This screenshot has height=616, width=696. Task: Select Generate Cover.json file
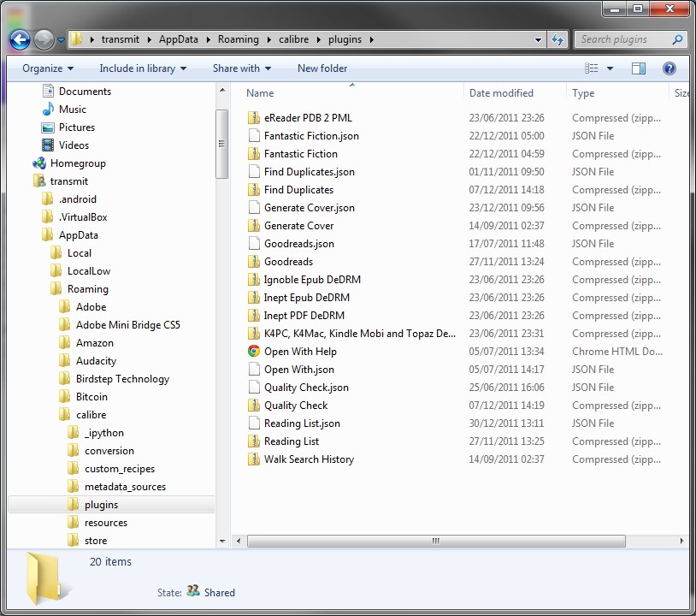pyautogui.click(x=309, y=207)
